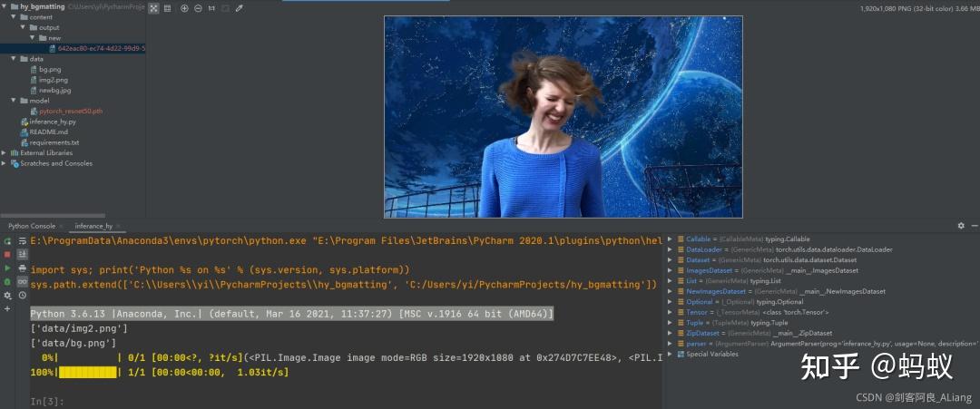
Task: Open newbg.jpg in the project tree
Action: 55,90
